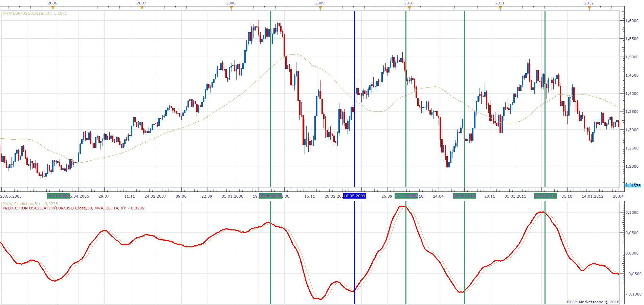This screenshot has width=644, height=305.
Task: Click the 1,3500 price axis label
Action: 632,111
